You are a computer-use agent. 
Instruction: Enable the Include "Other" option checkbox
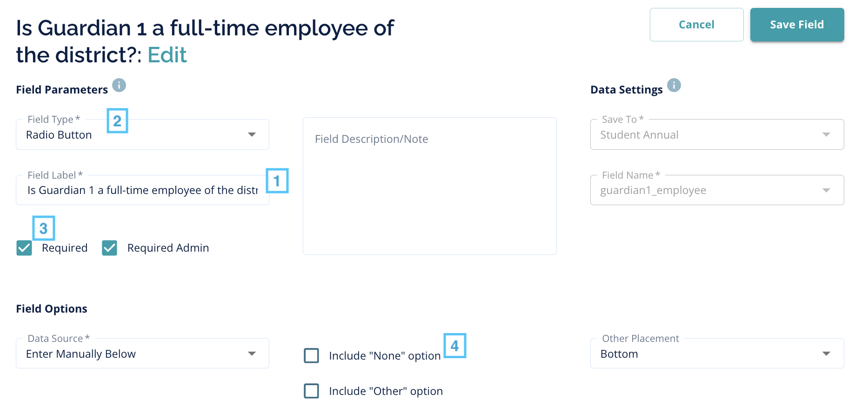click(x=311, y=391)
